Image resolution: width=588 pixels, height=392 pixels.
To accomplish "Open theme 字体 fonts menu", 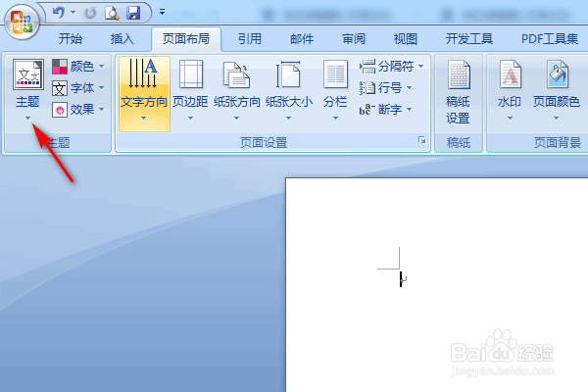I will (78, 88).
